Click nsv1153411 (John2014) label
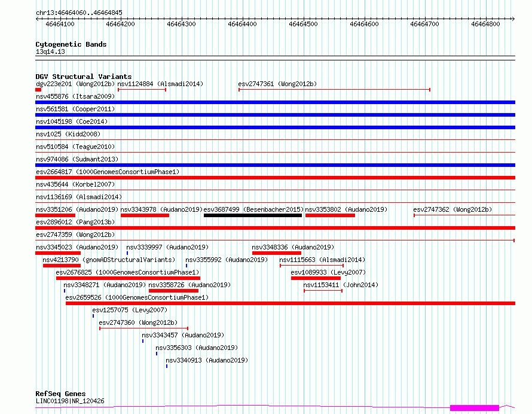 [x=341, y=285]
